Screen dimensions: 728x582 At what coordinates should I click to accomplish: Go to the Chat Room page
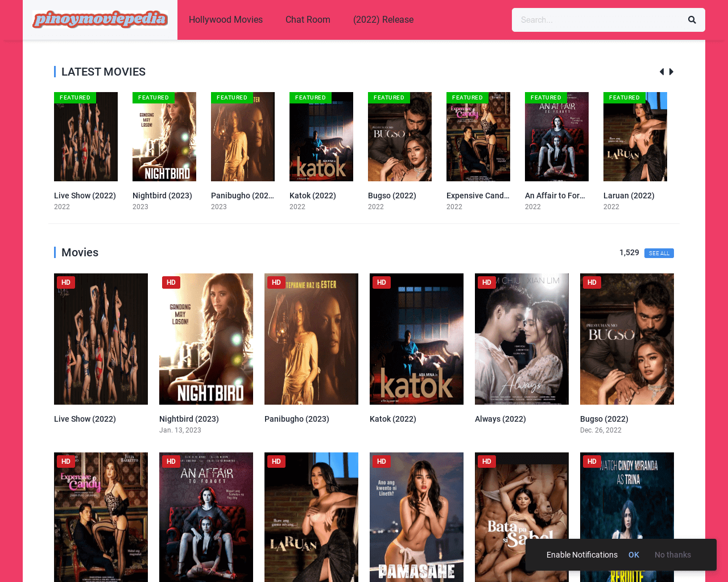(x=308, y=20)
